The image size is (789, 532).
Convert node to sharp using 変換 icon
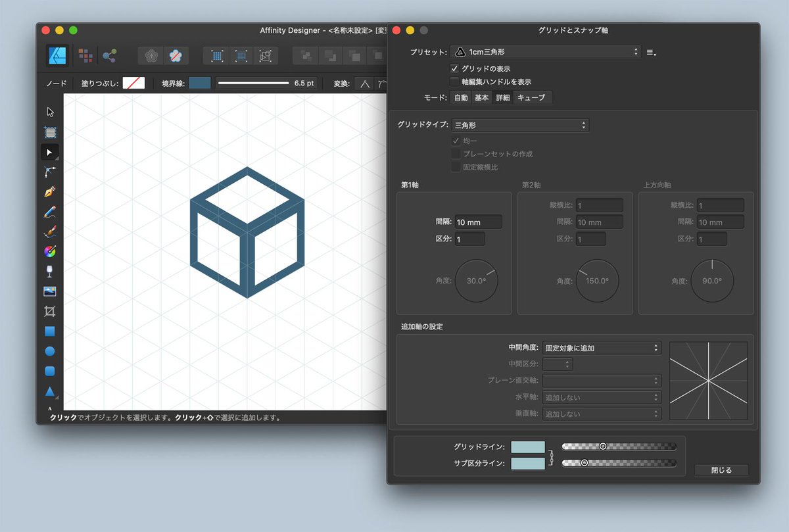[x=364, y=84]
